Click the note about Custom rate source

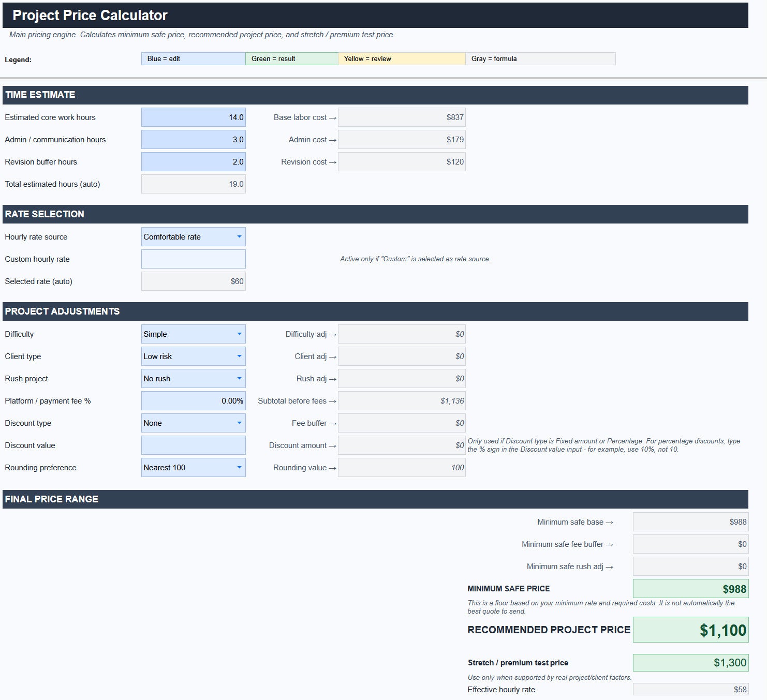[415, 259]
